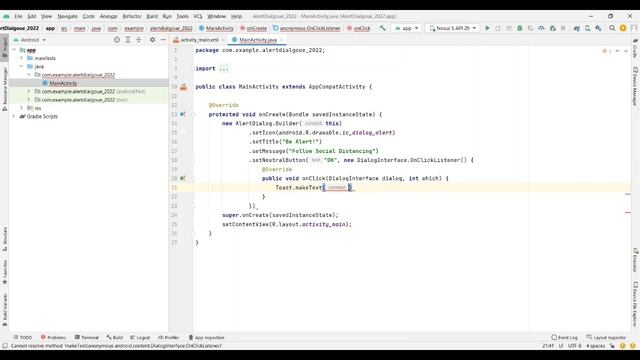Click the 4 spaces indent indicator
Image resolution: width=640 pixels, height=360 pixels.
[x=596, y=346]
